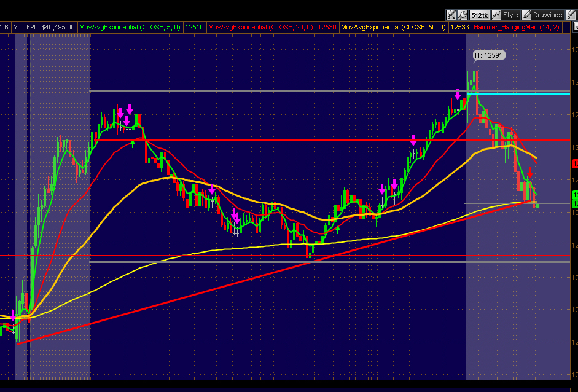Click the red EMA value bubble on price axis

574,163
